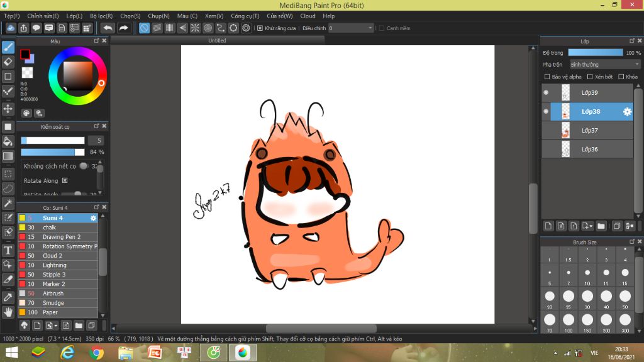Open the Bộ lọc(R) menu
The height and width of the screenshot is (362, 644).
101,16
